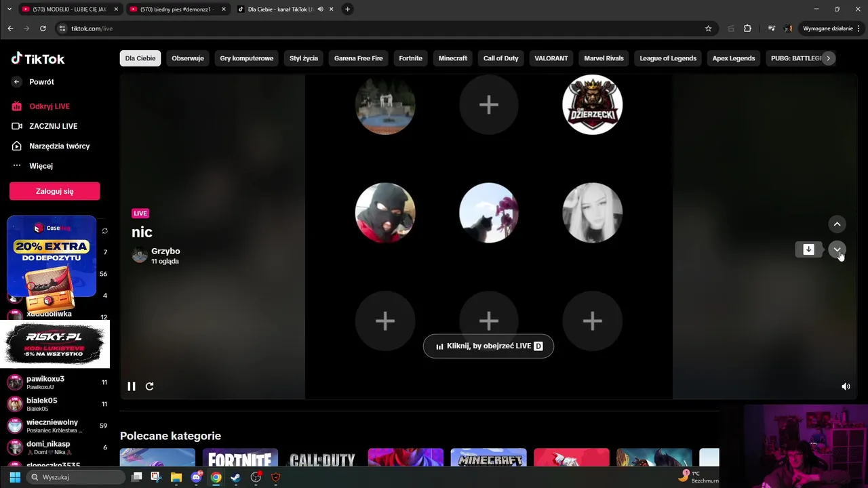
Task: Open Discord from the taskbar
Action: point(197,477)
